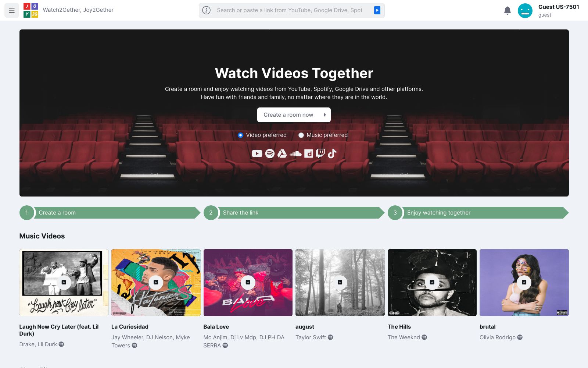Click the Create a room step
This screenshot has height=368, width=588.
110,213
